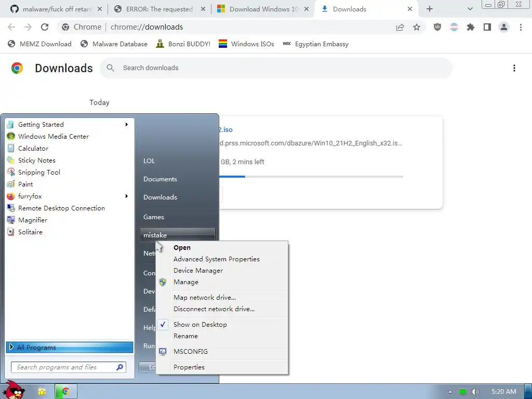532x399 pixels.
Task: Open the Bonzi BUDDY! bookmark
Action: point(183,44)
